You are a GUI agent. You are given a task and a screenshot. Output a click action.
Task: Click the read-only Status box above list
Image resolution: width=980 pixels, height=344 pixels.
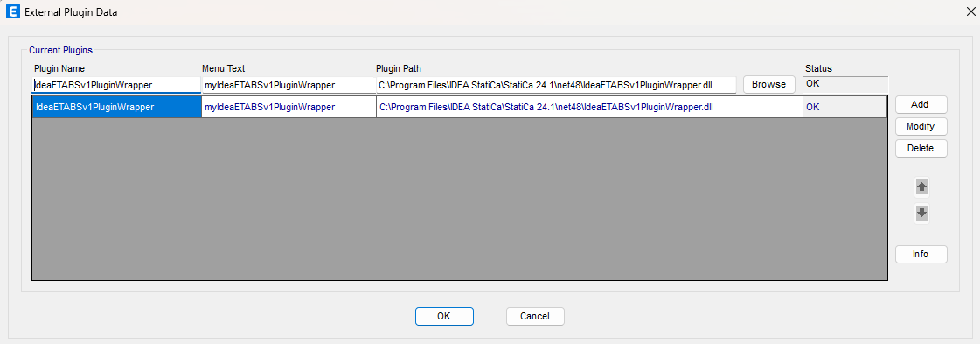click(845, 84)
